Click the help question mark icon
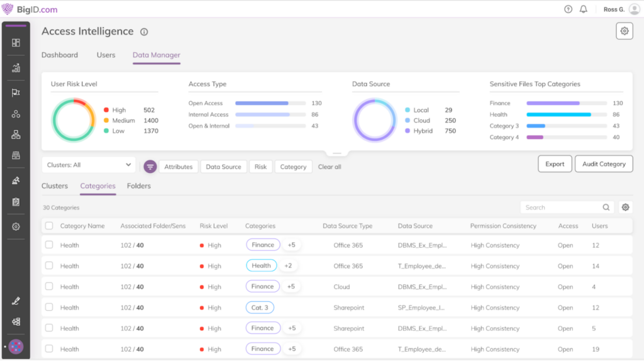This screenshot has height=361, width=644. (569, 9)
